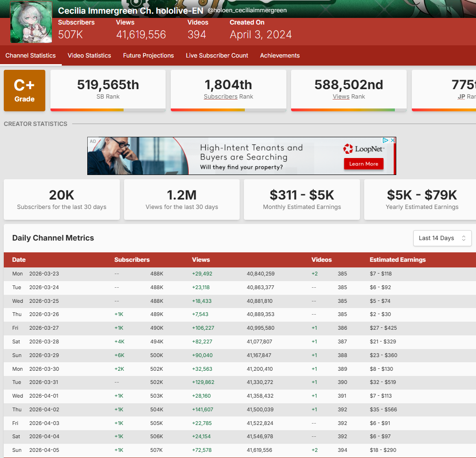476x458 pixels.
Task: View the Live Subscriber Count tab
Action: [217, 56]
